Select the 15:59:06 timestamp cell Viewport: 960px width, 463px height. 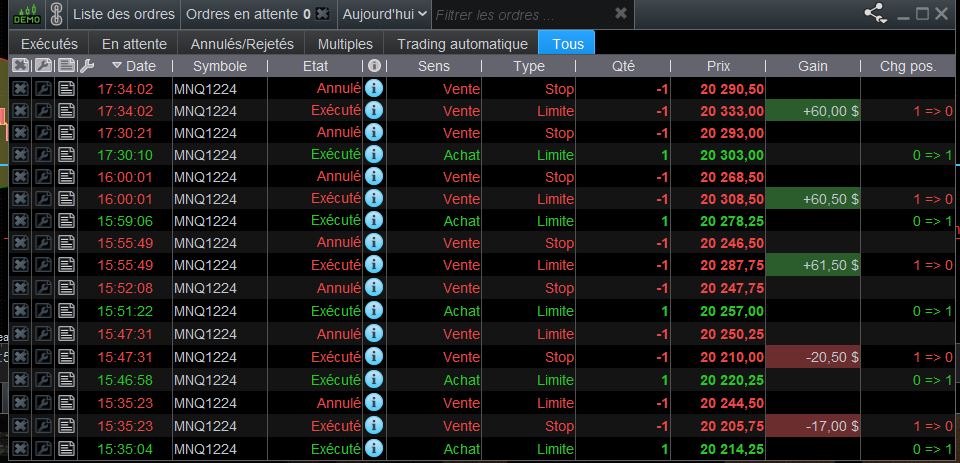coord(125,220)
